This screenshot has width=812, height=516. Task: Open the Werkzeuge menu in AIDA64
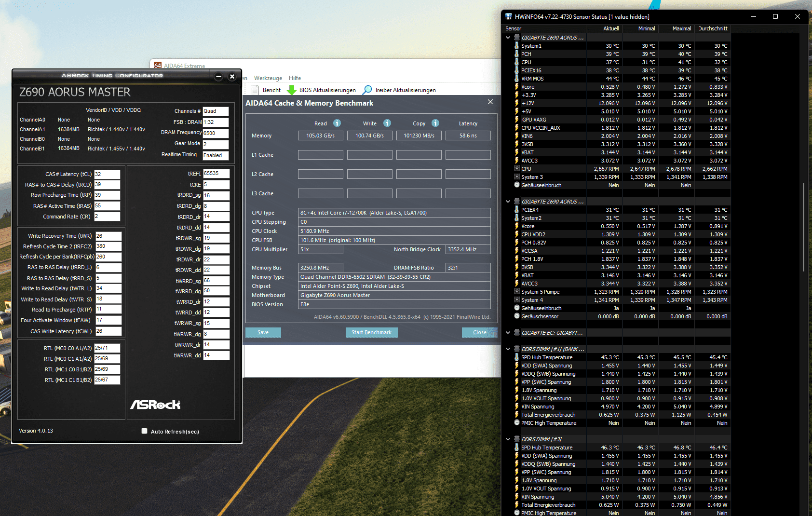268,78
